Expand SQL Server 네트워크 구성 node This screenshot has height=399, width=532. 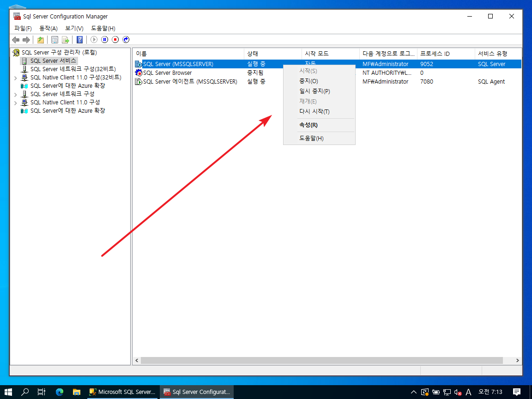coord(16,94)
